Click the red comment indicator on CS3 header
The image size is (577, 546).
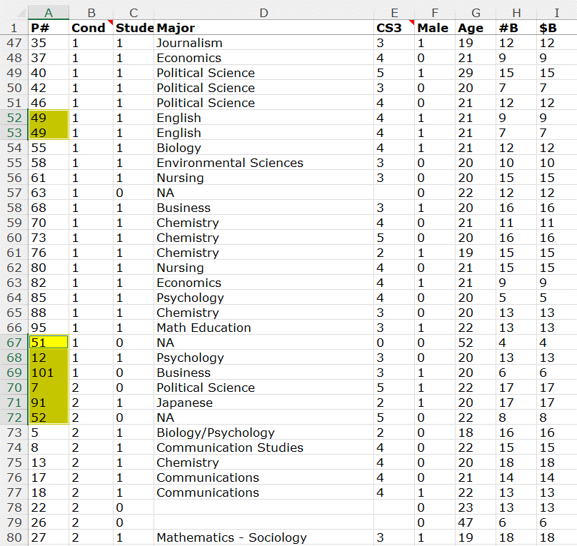coord(412,23)
